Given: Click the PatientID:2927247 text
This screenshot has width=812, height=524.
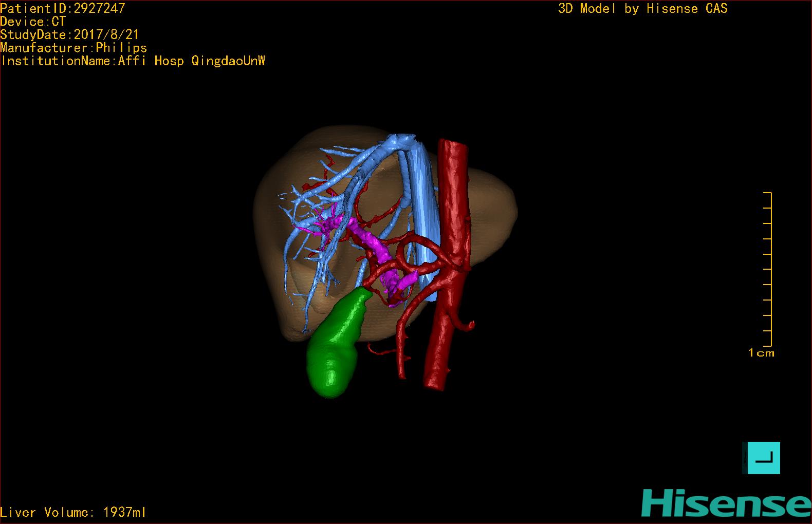Looking at the screenshot, I should [x=63, y=8].
